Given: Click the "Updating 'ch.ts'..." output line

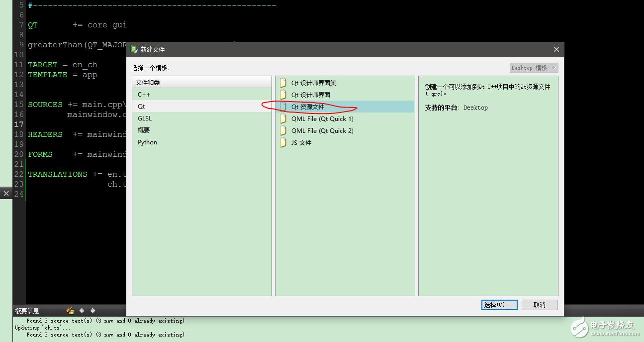Looking at the screenshot, I should pos(43,328).
